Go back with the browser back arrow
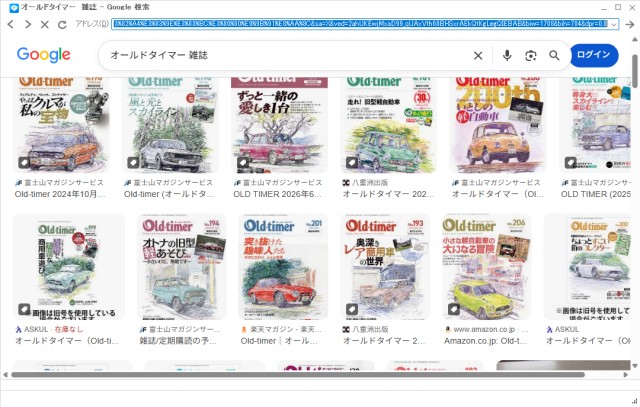The image size is (640, 407). 11,24
